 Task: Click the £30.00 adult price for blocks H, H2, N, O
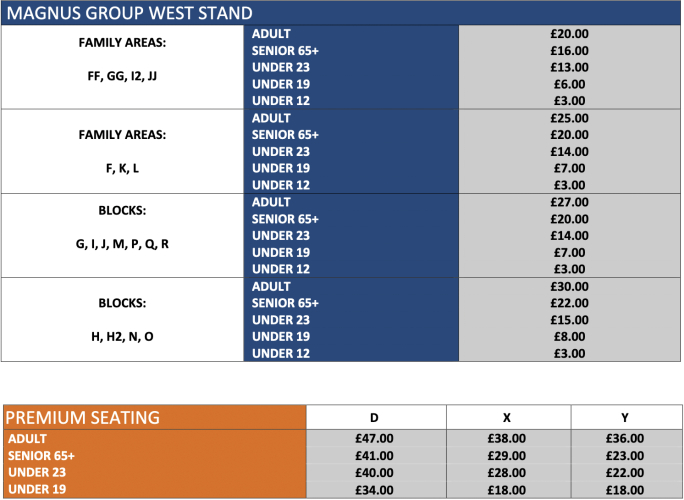coord(569,287)
